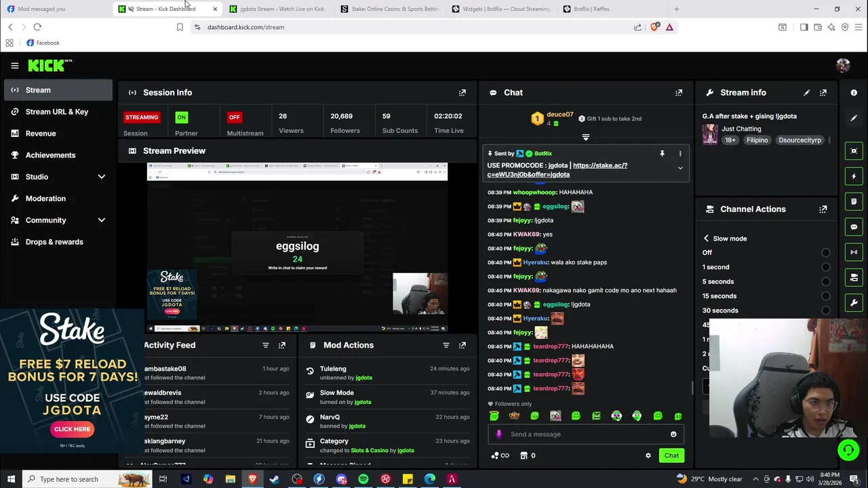Viewport: 868px width, 488px height.
Task: Open the Achievements page
Action: pyautogui.click(x=58, y=155)
